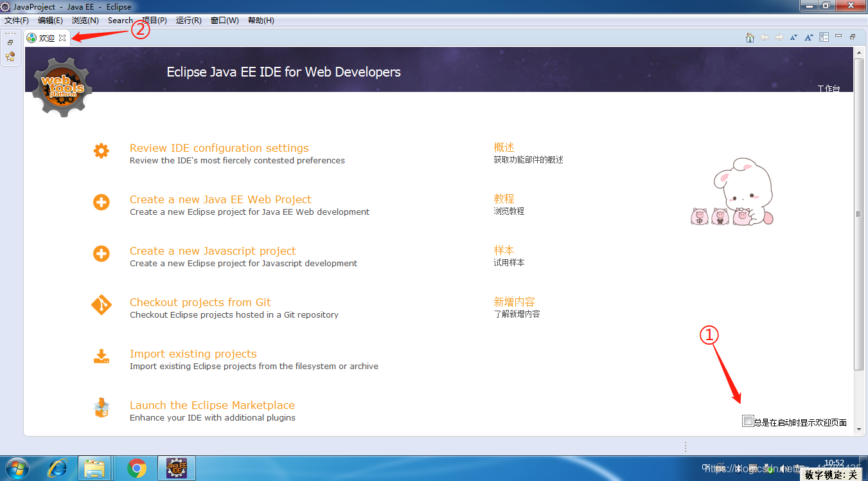The image size is (868, 481).
Task: Click the scrollbar up arrow of welcome page
Action: point(859,52)
